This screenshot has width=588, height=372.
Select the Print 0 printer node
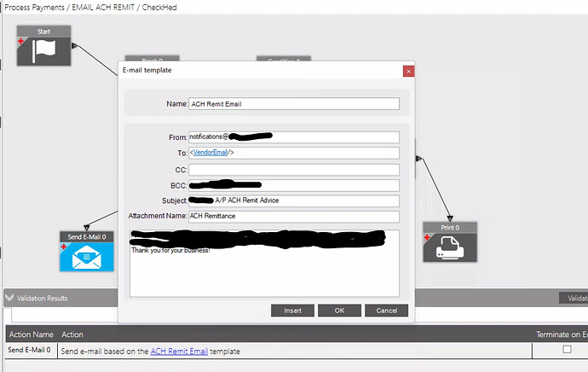(x=450, y=242)
